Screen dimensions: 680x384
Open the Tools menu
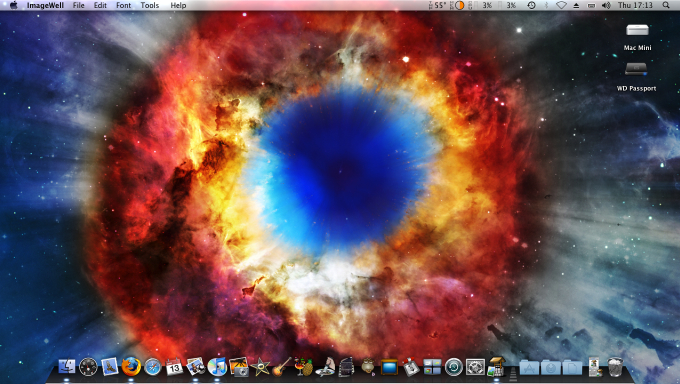coord(150,5)
